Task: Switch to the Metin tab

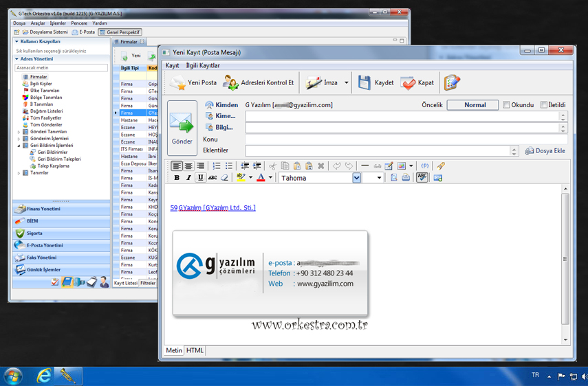Action: [174, 350]
